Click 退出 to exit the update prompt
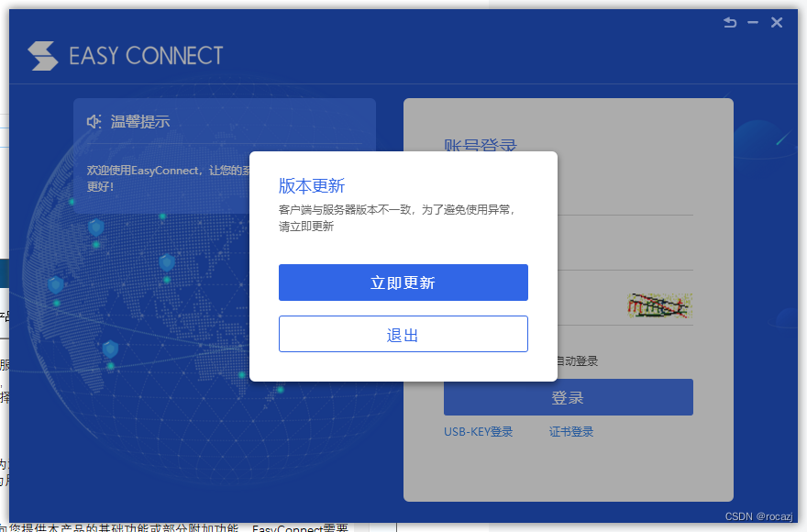This screenshot has height=532, width=807. pyautogui.click(x=403, y=333)
